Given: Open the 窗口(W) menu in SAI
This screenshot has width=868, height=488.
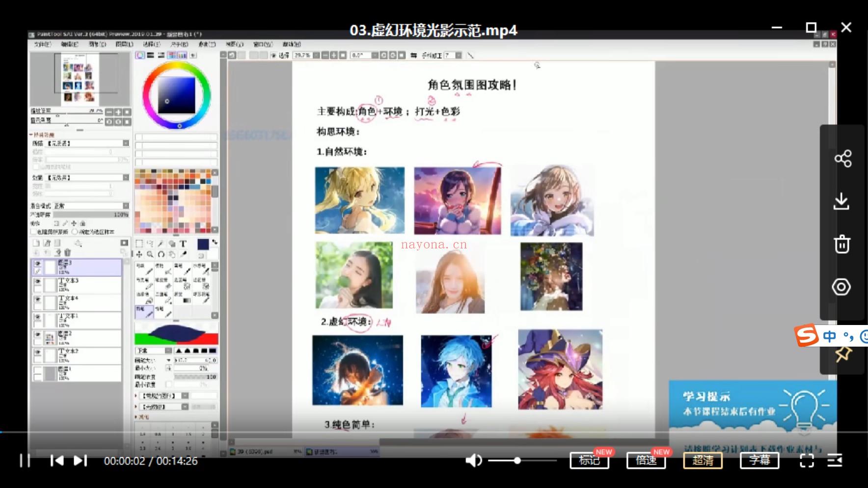Looking at the screenshot, I should tap(263, 44).
